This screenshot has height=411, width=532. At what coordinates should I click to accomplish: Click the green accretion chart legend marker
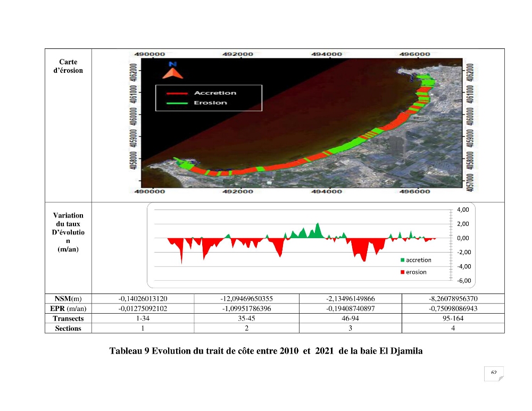pos(402,260)
